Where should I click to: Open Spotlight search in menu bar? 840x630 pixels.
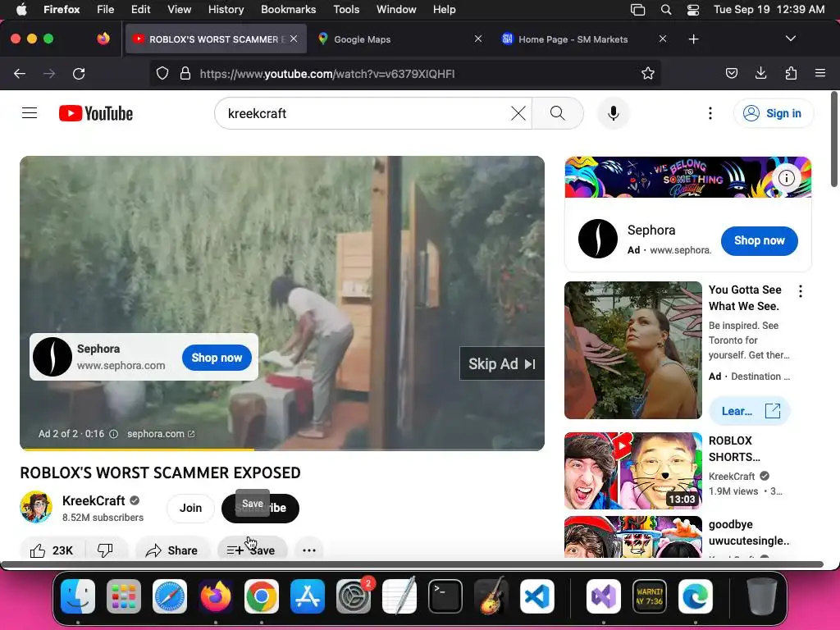(666, 10)
